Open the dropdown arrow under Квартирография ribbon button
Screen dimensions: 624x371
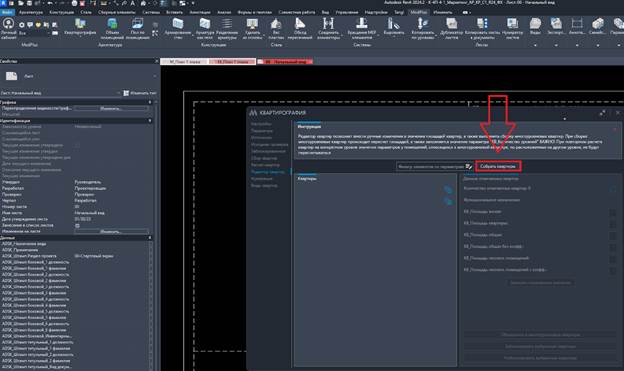(80, 37)
